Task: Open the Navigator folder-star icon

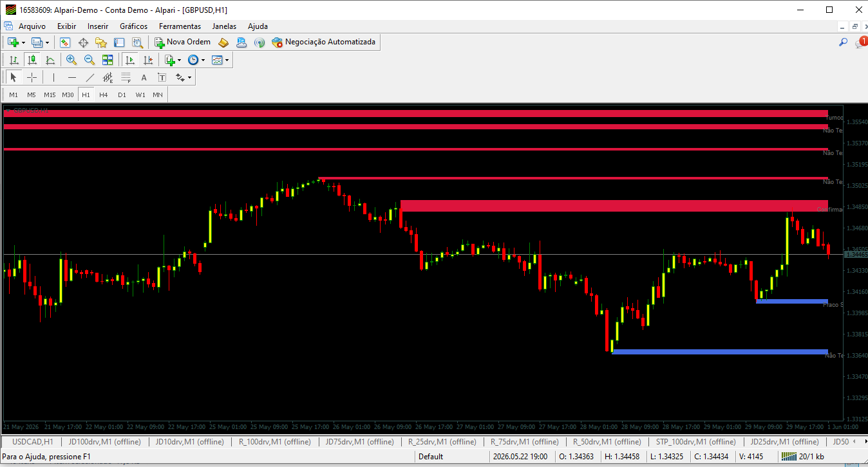Action: tap(101, 42)
